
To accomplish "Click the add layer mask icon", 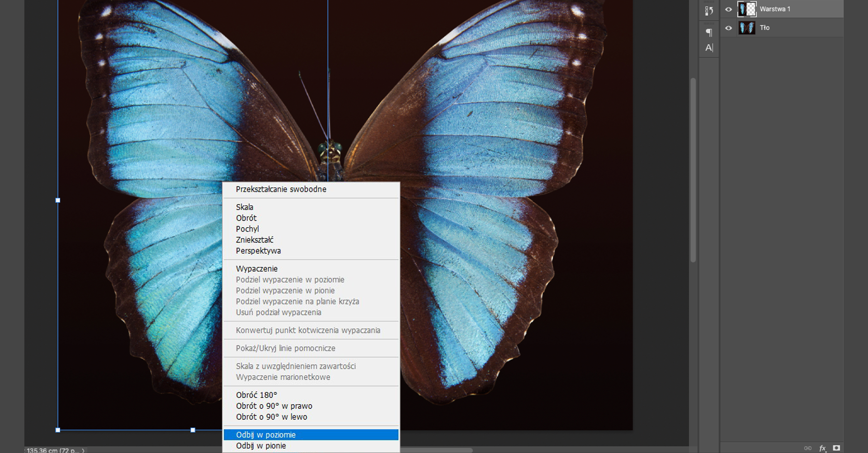I will pyautogui.click(x=836, y=448).
